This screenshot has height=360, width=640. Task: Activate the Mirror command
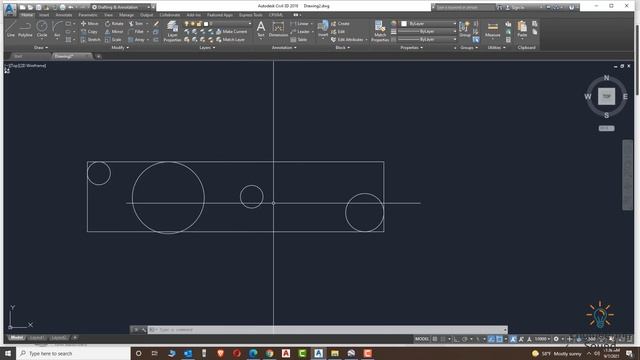coord(114,31)
